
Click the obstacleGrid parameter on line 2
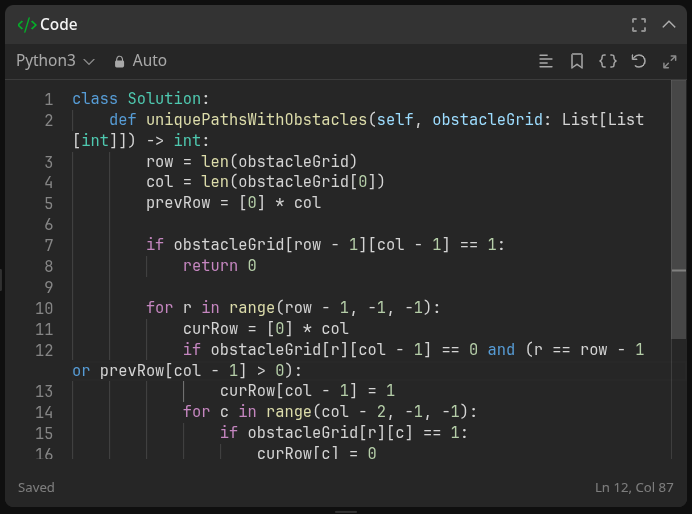tap(487, 120)
